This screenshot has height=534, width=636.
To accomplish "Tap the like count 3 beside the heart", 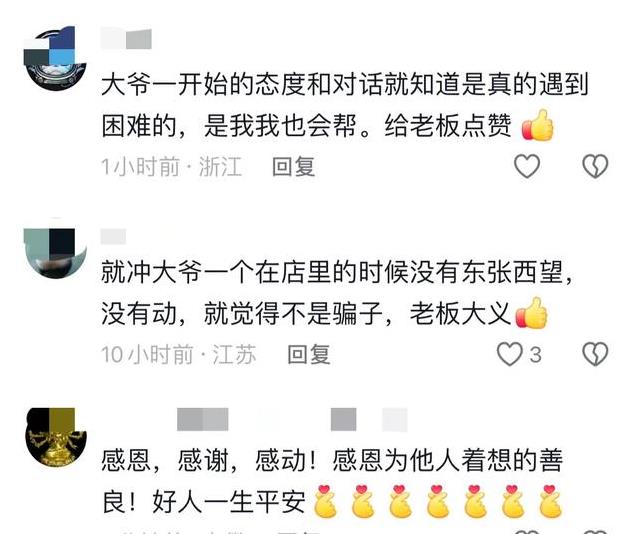I will pos(535,355).
